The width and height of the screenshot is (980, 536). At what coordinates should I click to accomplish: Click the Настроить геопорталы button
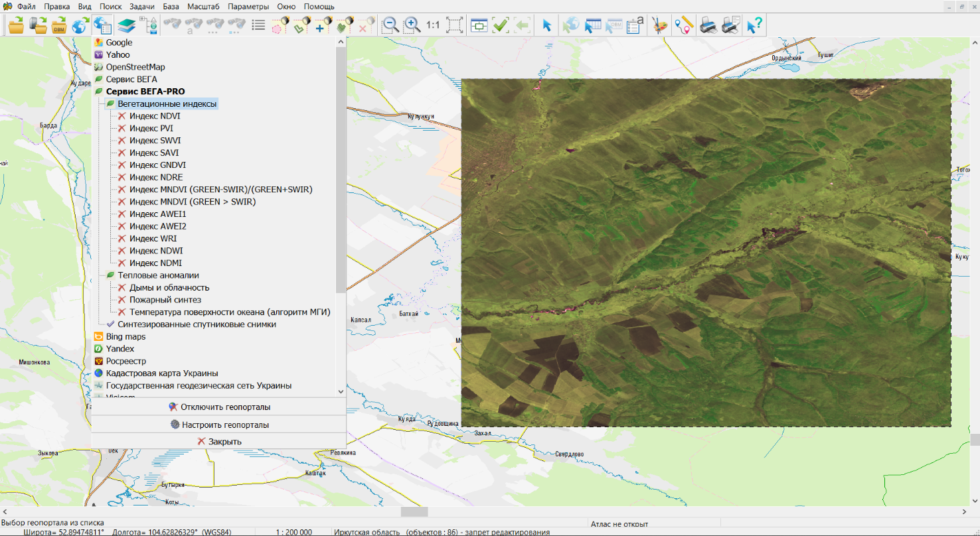point(218,425)
